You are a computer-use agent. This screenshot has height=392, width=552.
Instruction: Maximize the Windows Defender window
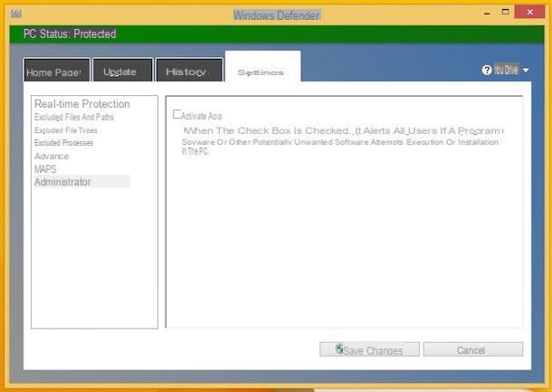pos(505,13)
